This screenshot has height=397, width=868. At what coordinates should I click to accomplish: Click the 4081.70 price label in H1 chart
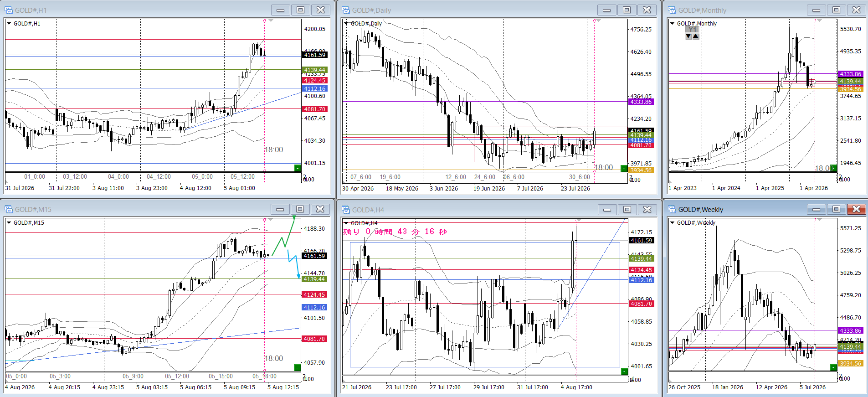tap(315, 109)
